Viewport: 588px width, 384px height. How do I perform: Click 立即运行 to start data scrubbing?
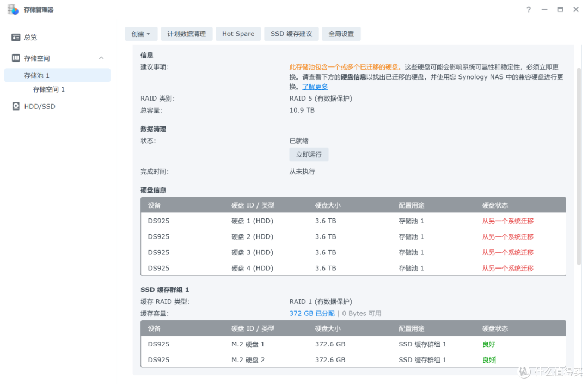click(x=309, y=155)
